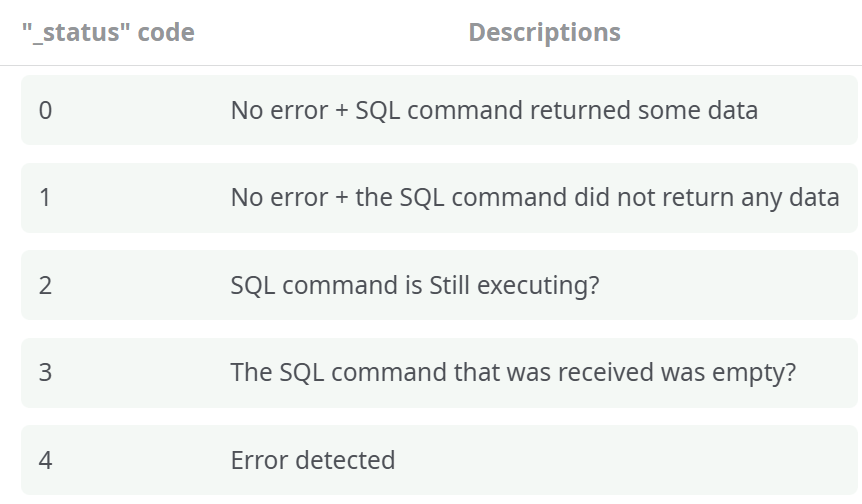Select status code 4 cell
Image resolution: width=862 pixels, height=504 pixels.
click(45, 460)
